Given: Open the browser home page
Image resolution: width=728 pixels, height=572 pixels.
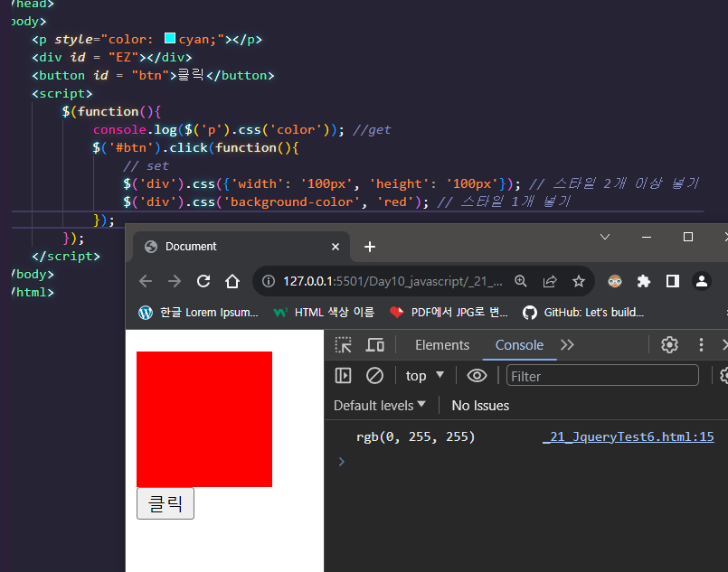Looking at the screenshot, I should click(232, 281).
